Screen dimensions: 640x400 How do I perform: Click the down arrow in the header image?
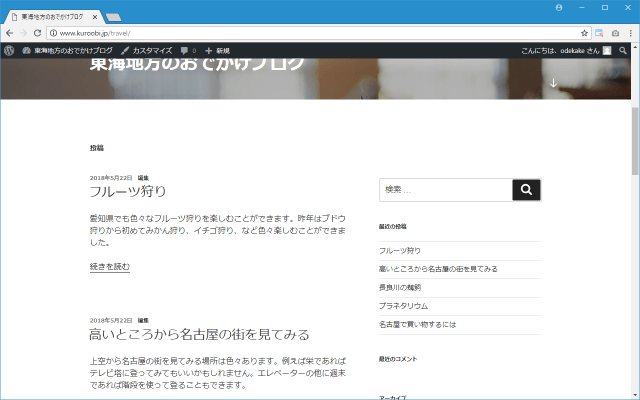[x=553, y=83]
